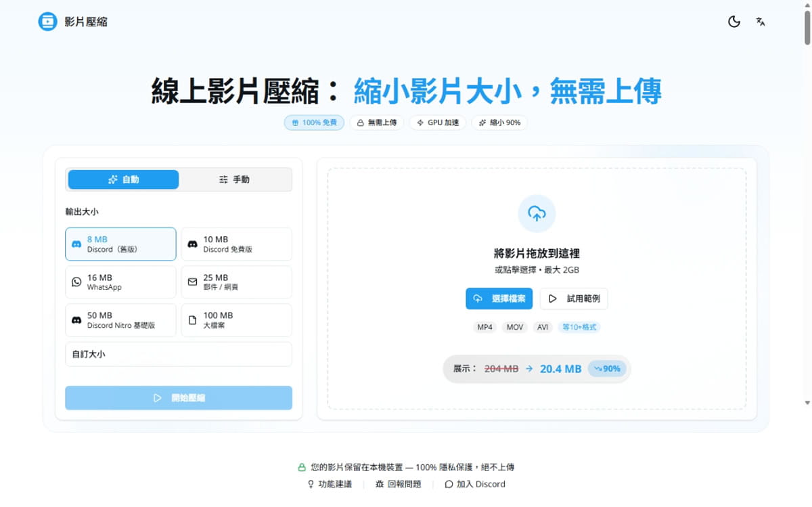Image resolution: width=812 pixels, height=507 pixels.
Task: Click the lock icon before the privacy notice
Action: pos(301,467)
